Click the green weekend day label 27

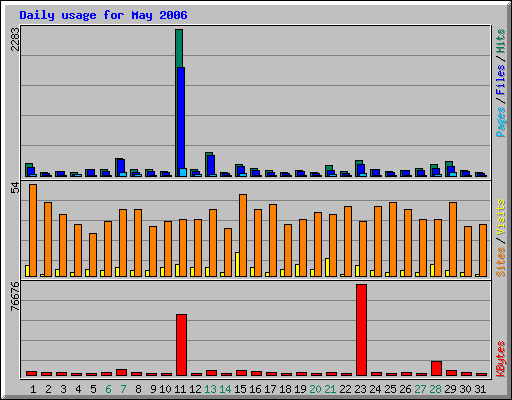pyautogui.click(x=420, y=389)
